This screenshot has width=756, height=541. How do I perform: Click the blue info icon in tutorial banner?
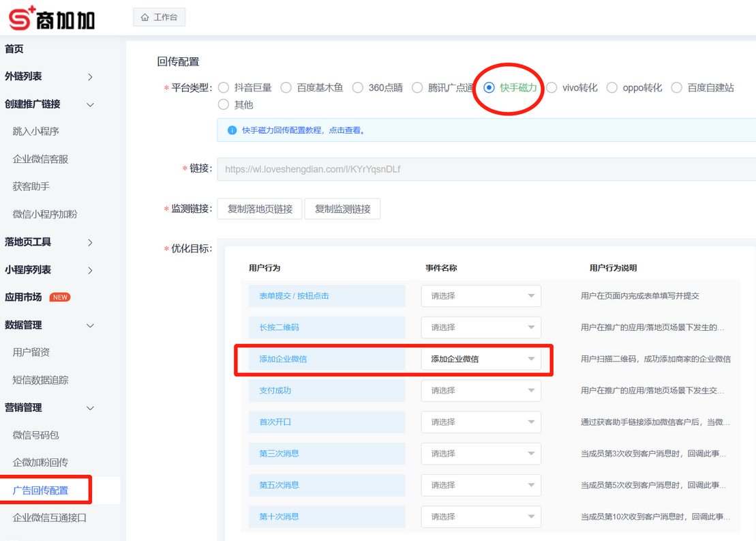tap(232, 130)
